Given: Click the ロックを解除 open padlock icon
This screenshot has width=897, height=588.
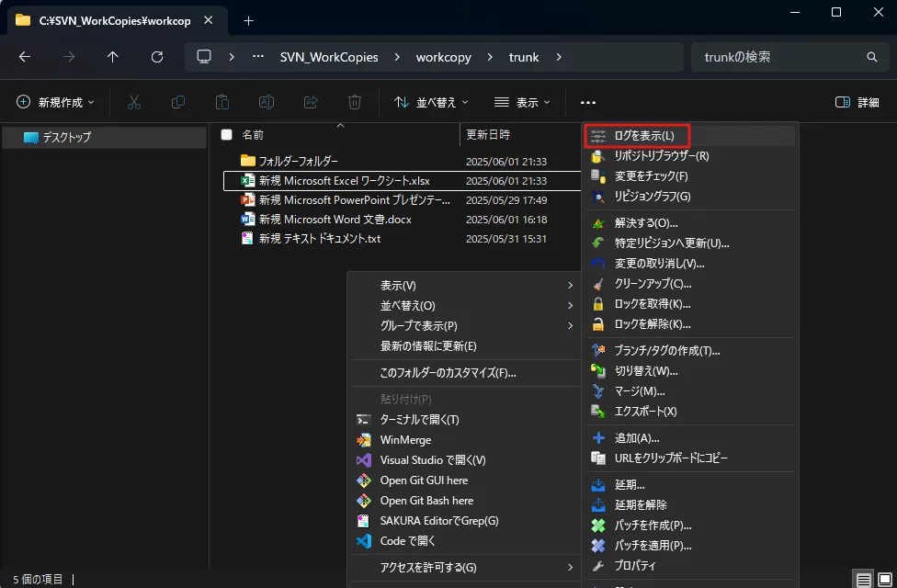Looking at the screenshot, I should (597, 324).
